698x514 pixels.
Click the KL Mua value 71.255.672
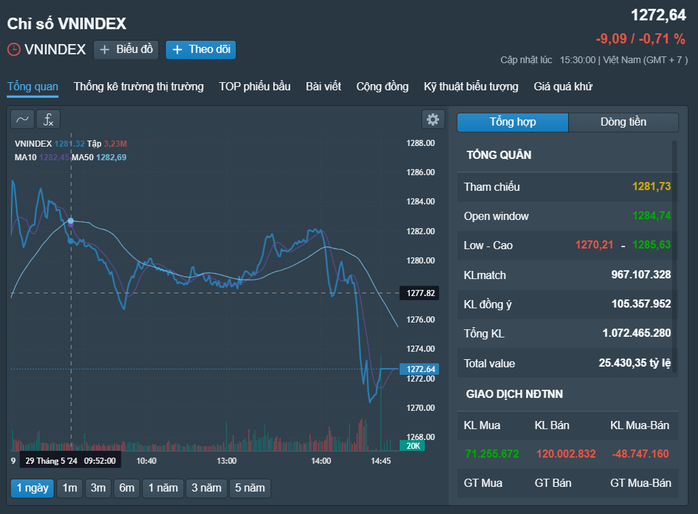coord(492,454)
